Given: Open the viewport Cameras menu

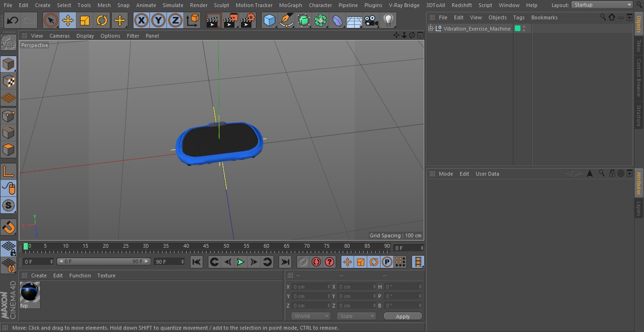Looking at the screenshot, I should pos(59,36).
